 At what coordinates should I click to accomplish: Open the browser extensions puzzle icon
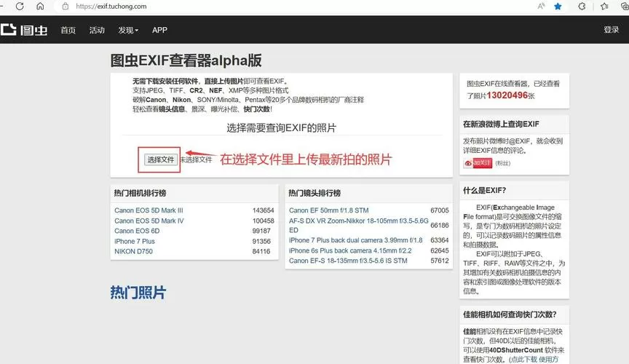click(x=582, y=7)
